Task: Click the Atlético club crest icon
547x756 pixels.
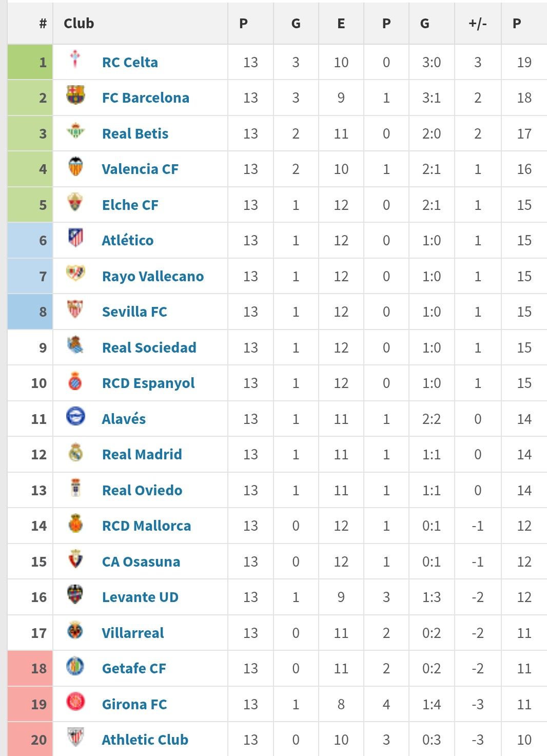Action: pyautogui.click(x=75, y=238)
